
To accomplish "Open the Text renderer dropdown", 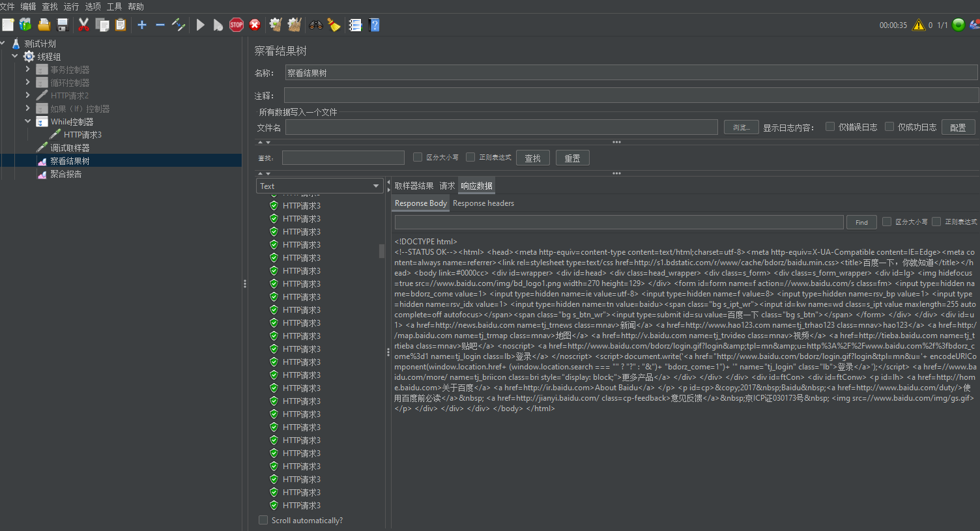I will pyautogui.click(x=319, y=186).
